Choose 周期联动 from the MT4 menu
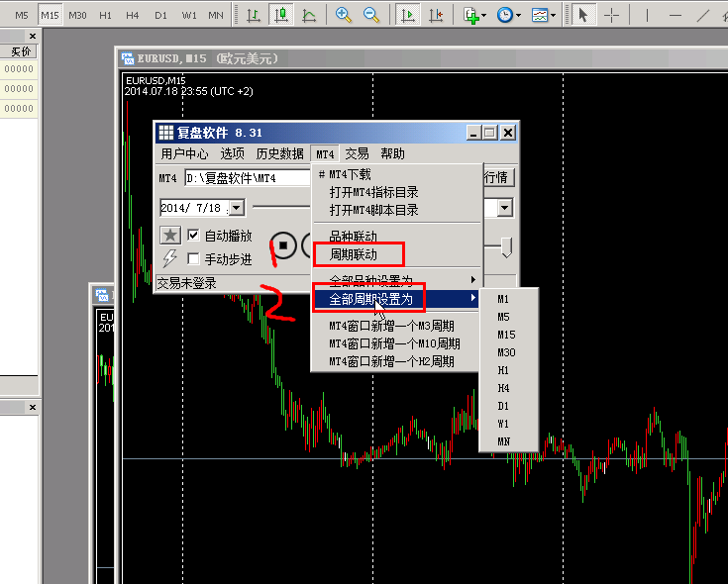 click(x=353, y=254)
